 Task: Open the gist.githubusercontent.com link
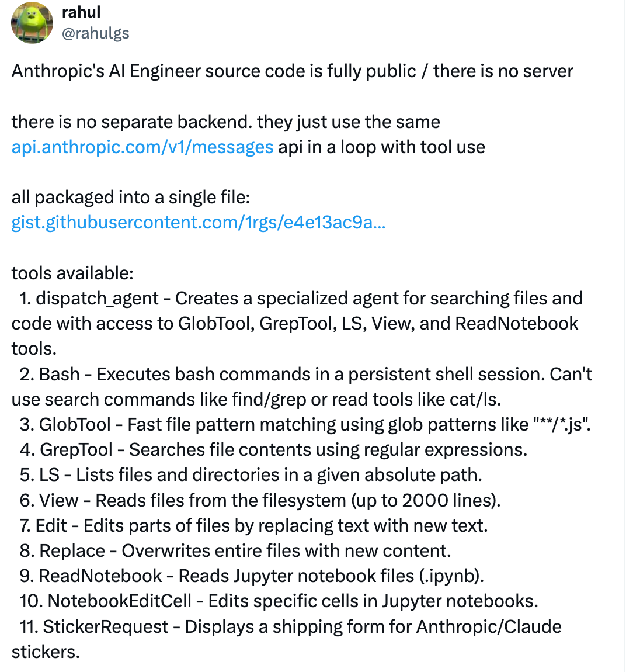198,223
